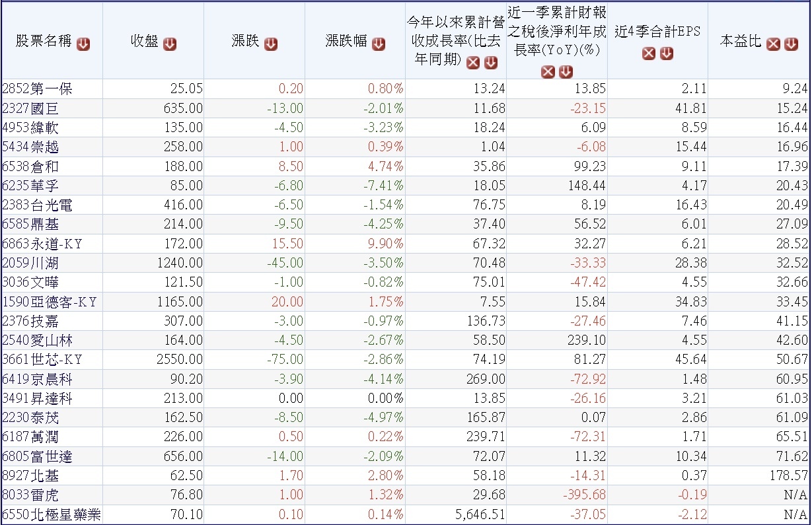The image size is (812, 525).
Task: Click 2540愛山林 stock name
Action: 37,340
